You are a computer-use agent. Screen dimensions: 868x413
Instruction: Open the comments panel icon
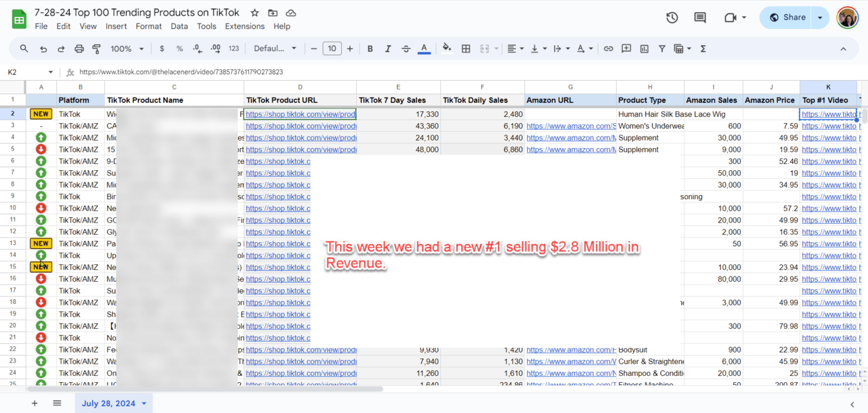[x=700, y=17]
